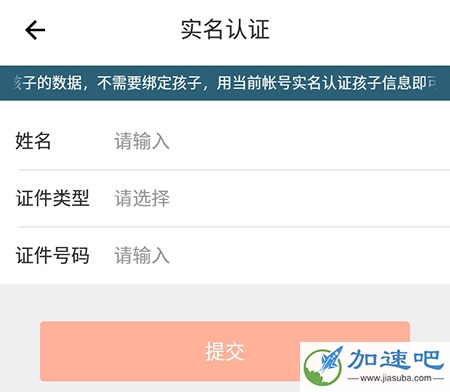Tap the 实名认证 page title
The width and height of the screenshot is (450, 392).
point(225,30)
